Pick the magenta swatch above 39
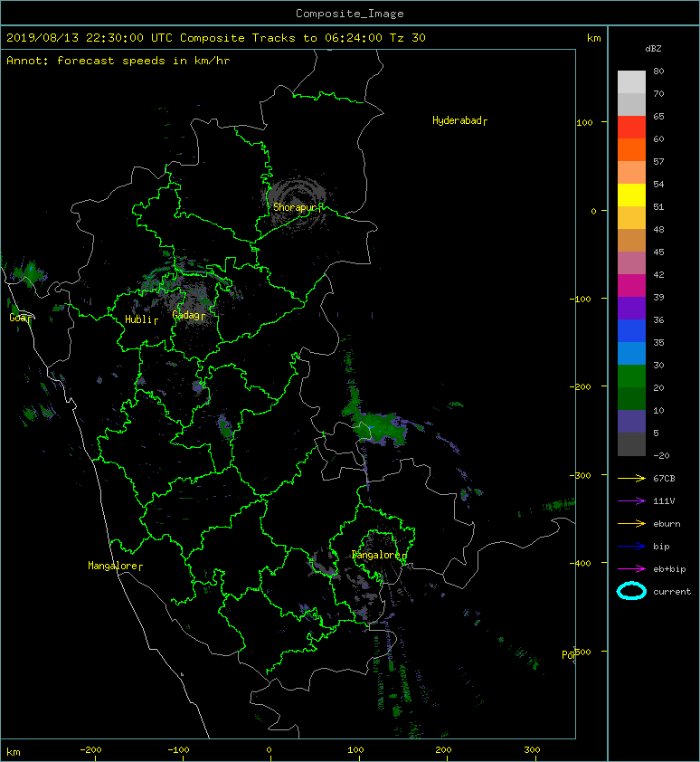Screen dimensions: 700x762 coord(631,285)
